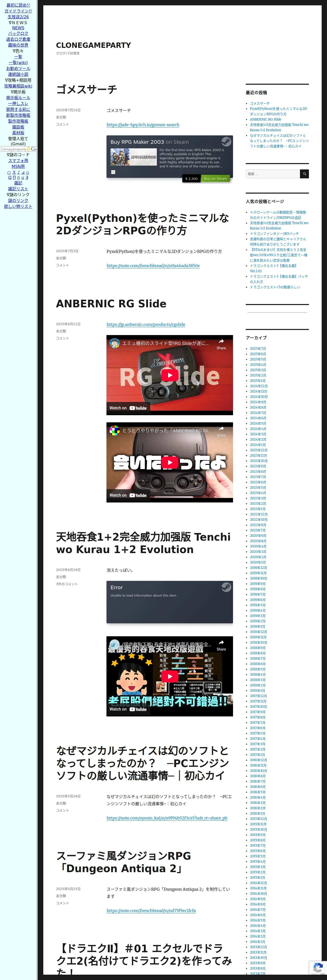Open 欲しい物リスト in left menu
The image size is (327, 980).
[x=18, y=207]
